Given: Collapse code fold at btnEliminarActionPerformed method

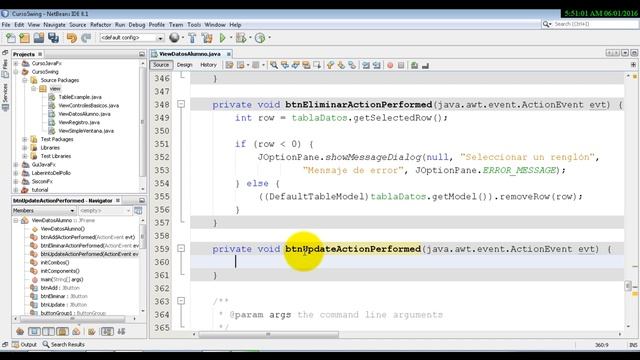Looking at the screenshot, I should [181, 104].
